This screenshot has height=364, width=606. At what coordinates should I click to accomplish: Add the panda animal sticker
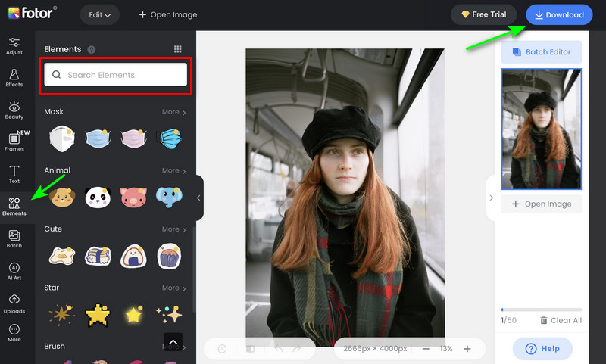[x=98, y=198]
